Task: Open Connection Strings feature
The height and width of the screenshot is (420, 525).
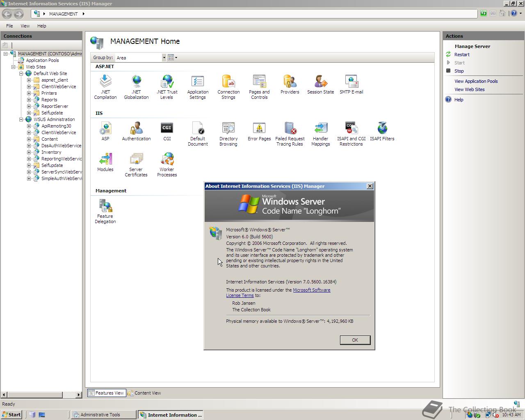Action: (x=228, y=87)
